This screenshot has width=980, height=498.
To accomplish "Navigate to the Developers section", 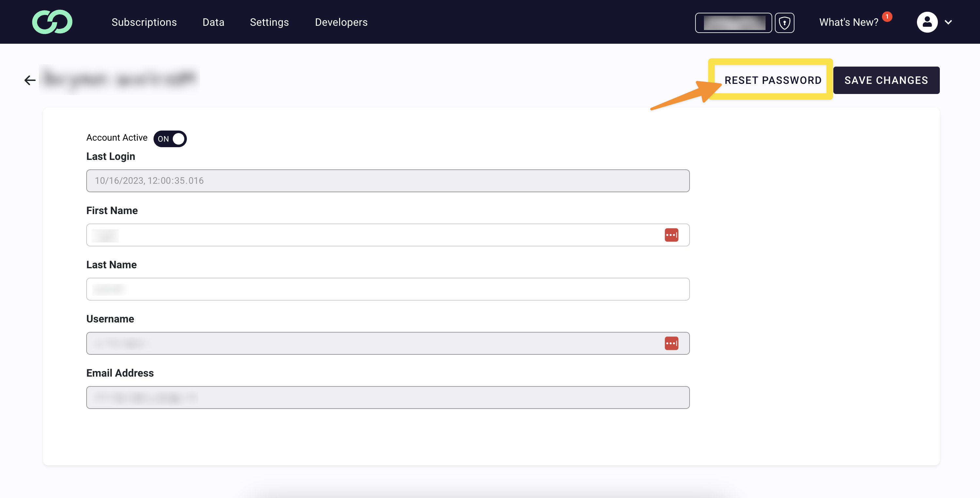I will [341, 22].
